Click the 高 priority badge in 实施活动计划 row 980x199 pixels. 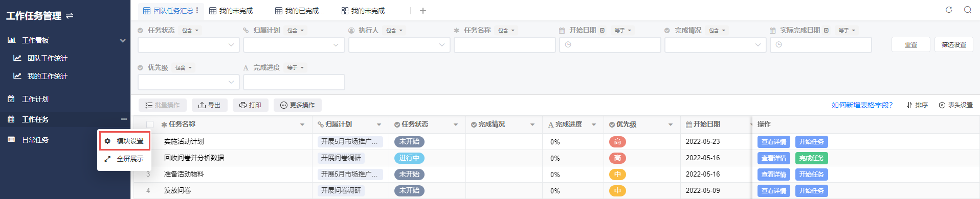[x=617, y=142]
